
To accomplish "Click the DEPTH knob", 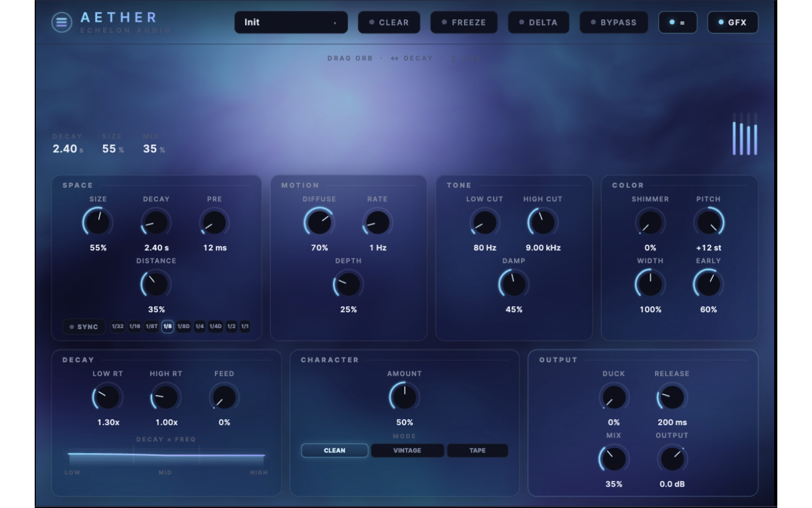I will point(348,284).
